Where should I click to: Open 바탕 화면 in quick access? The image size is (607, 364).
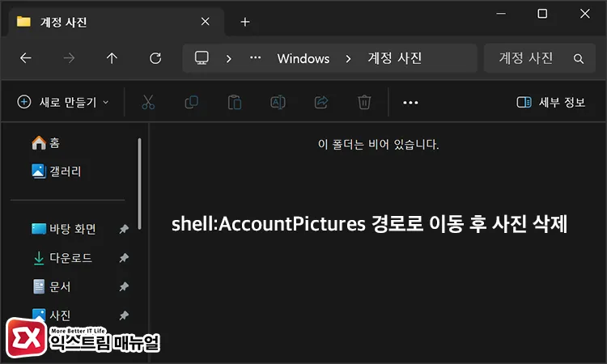[x=64, y=229]
